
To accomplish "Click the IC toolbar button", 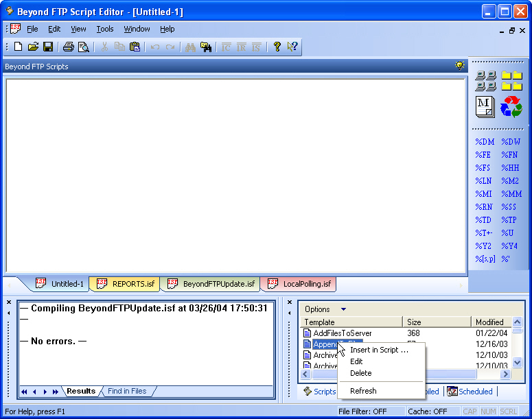I will 226,47.
